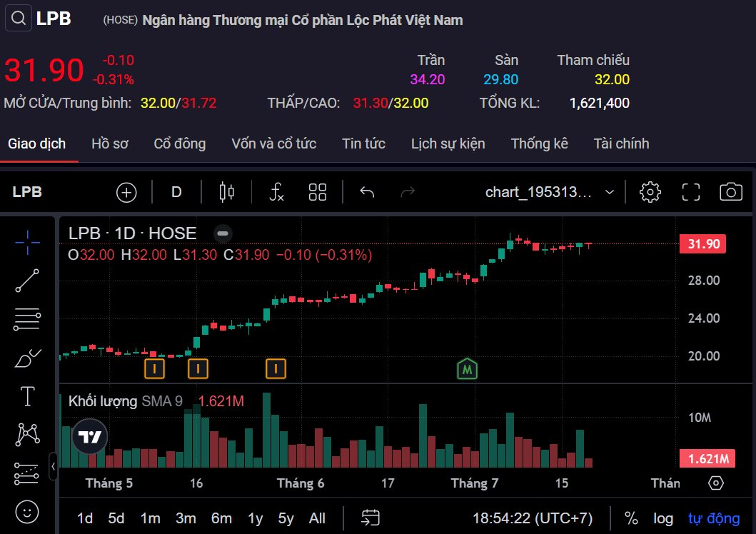Viewport: 756px width, 534px height.
Task: Collapse the left drawing toolbar arrow
Action: click(x=54, y=467)
